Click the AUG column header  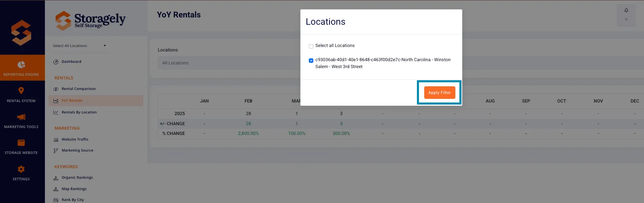(490, 101)
